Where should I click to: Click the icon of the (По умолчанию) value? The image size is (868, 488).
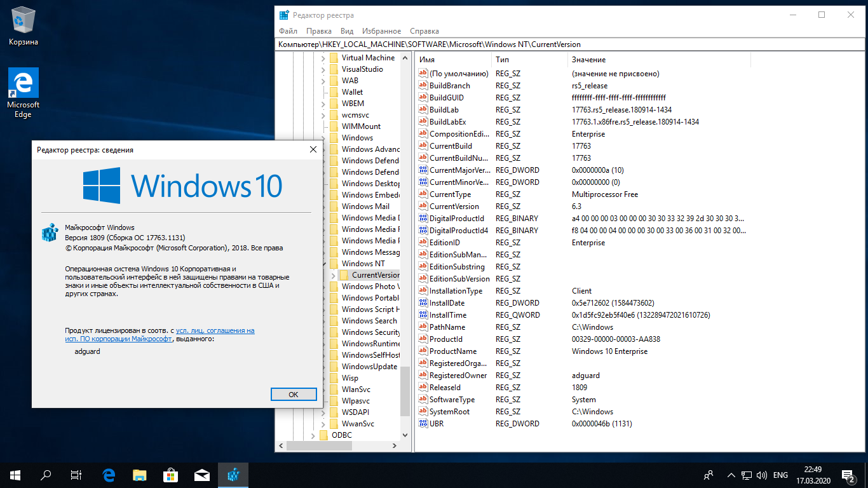click(423, 74)
